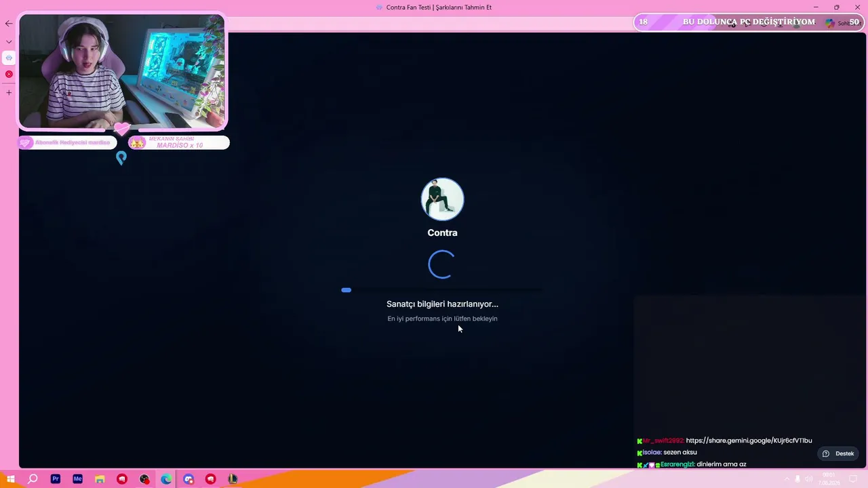Open the shared gemini.google link in chat
Viewport: 868px width, 488px height.
(x=749, y=441)
